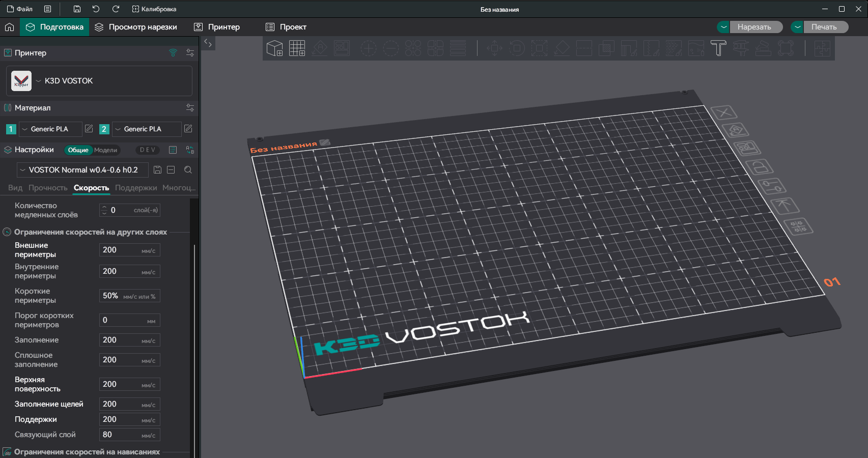Edit the filament 2 Generic PLA preset

coord(188,129)
